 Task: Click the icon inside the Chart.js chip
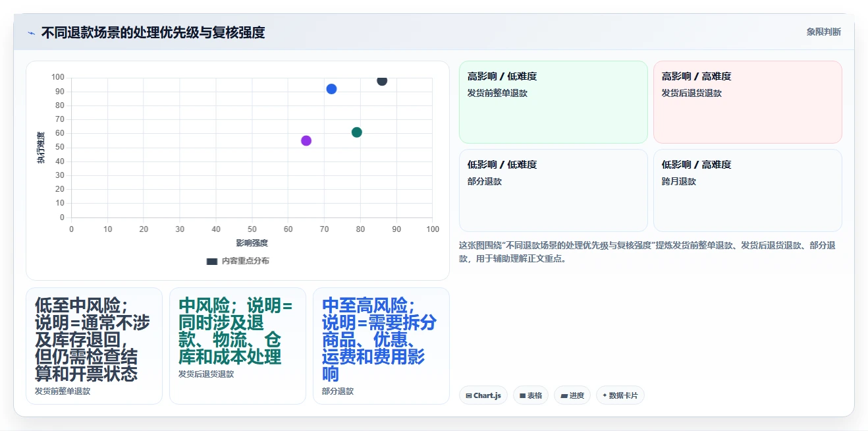click(468, 396)
